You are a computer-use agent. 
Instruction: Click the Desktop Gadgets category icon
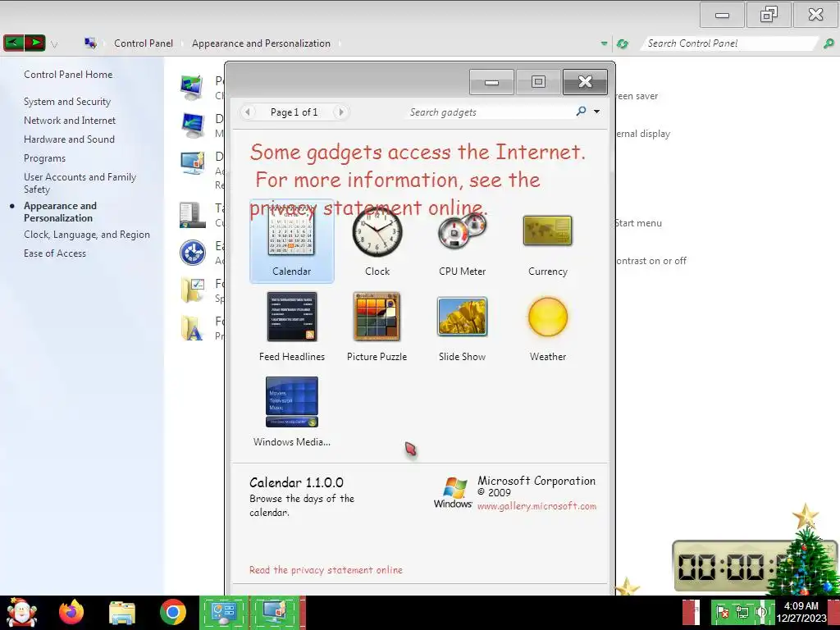192,163
